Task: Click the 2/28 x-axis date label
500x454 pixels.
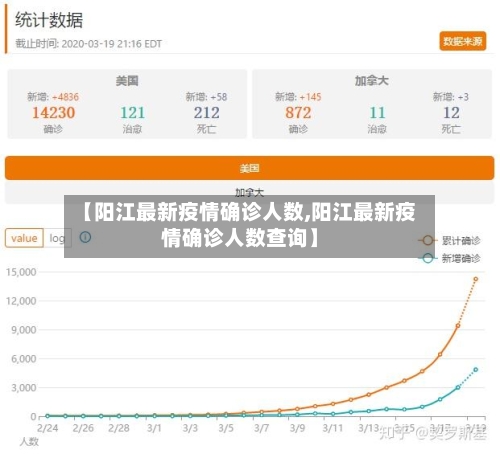Action: coord(119,428)
